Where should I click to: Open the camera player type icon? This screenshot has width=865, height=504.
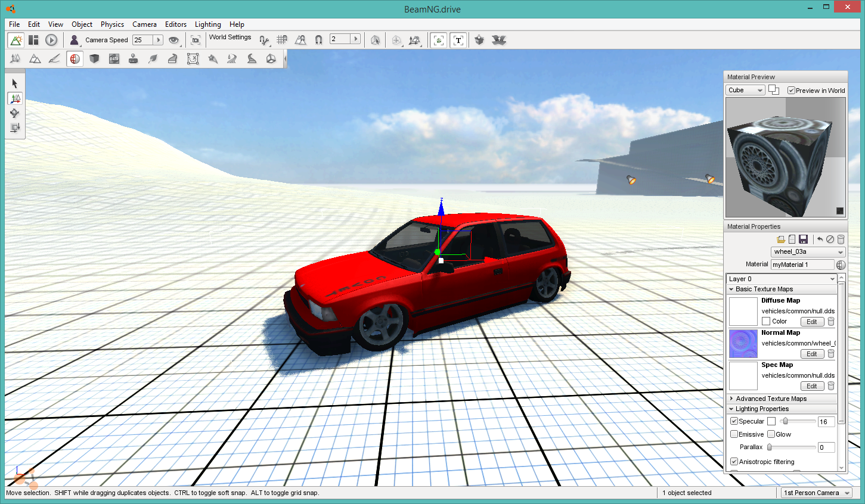click(74, 40)
